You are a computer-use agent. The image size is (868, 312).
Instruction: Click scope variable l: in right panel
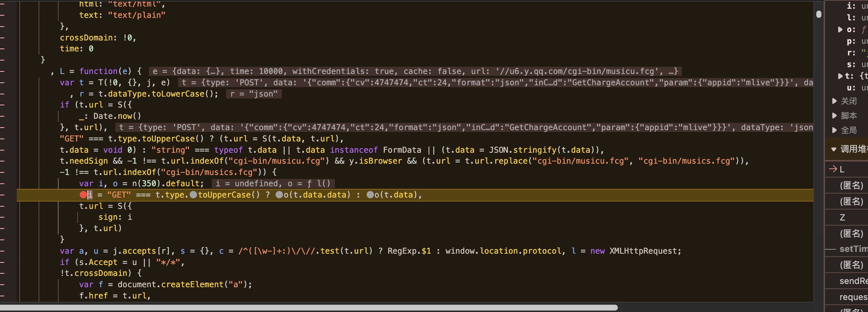click(851, 17)
